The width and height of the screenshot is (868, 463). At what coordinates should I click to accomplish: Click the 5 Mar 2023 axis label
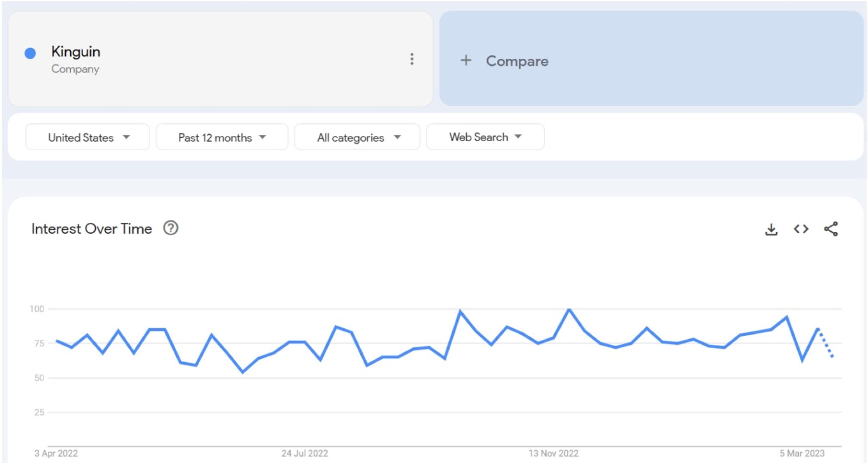802,453
